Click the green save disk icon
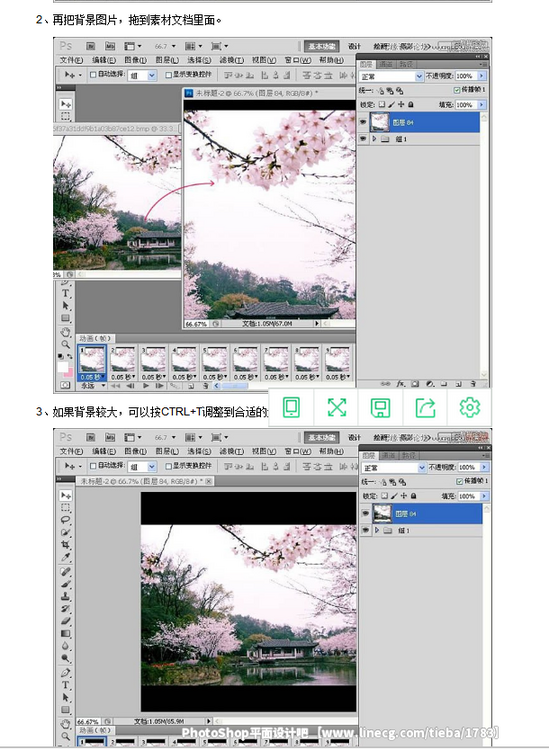Viewport: 549px width, 750px height. click(x=381, y=408)
